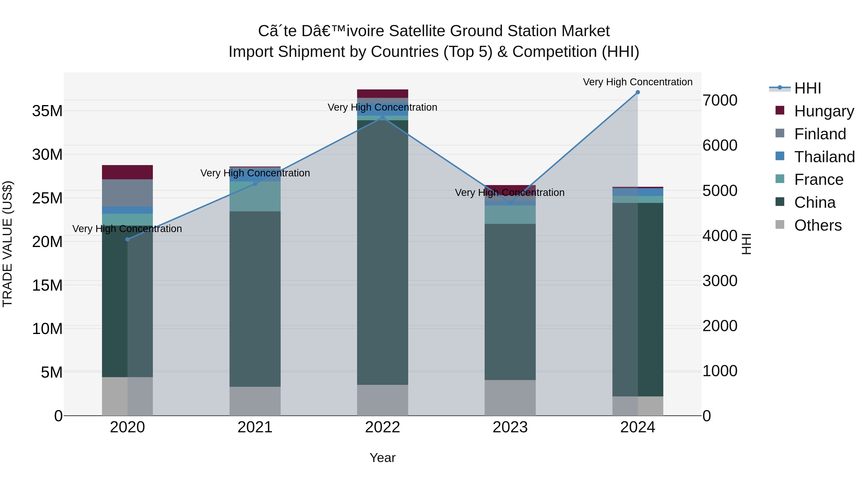Click the China segment of the 2021 bar
This screenshot has height=488, width=868.
coord(255,299)
